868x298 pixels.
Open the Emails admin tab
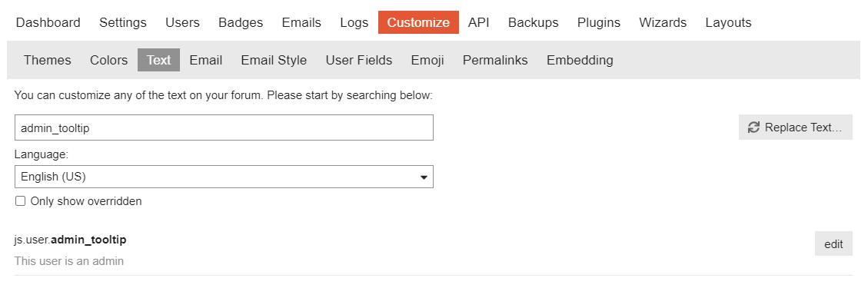pos(301,23)
